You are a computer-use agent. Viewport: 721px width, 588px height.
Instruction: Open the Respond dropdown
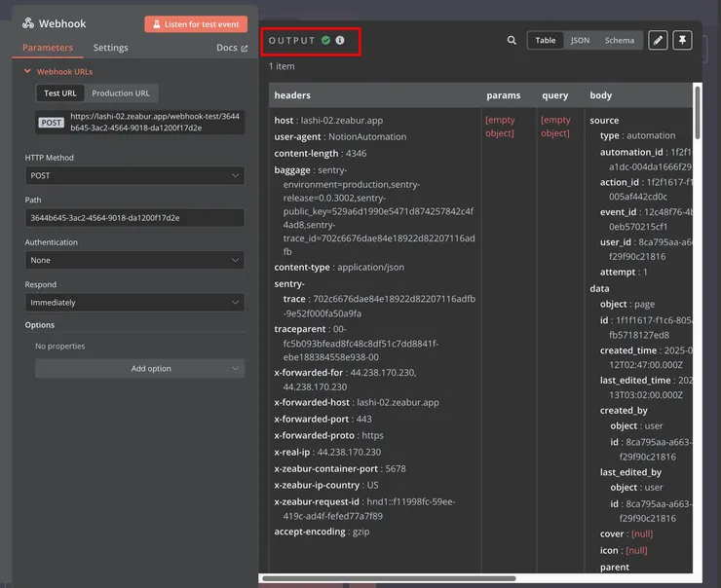(x=134, y=303)
